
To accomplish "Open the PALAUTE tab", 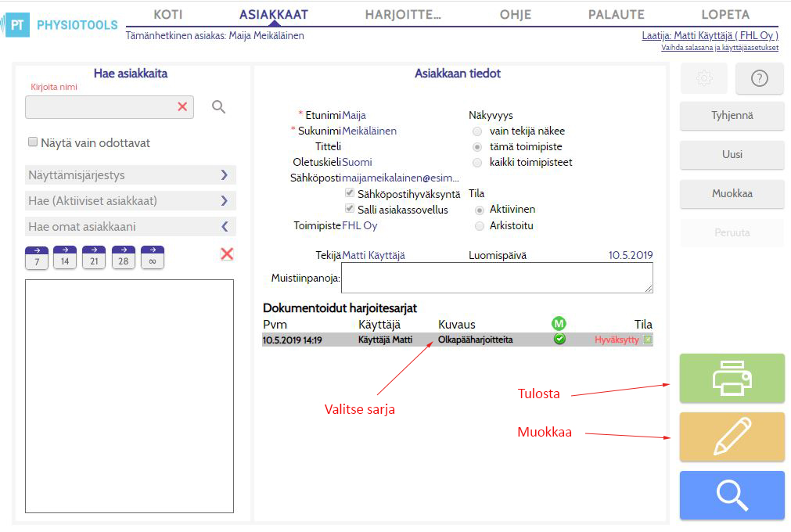I will click(616, 15).
